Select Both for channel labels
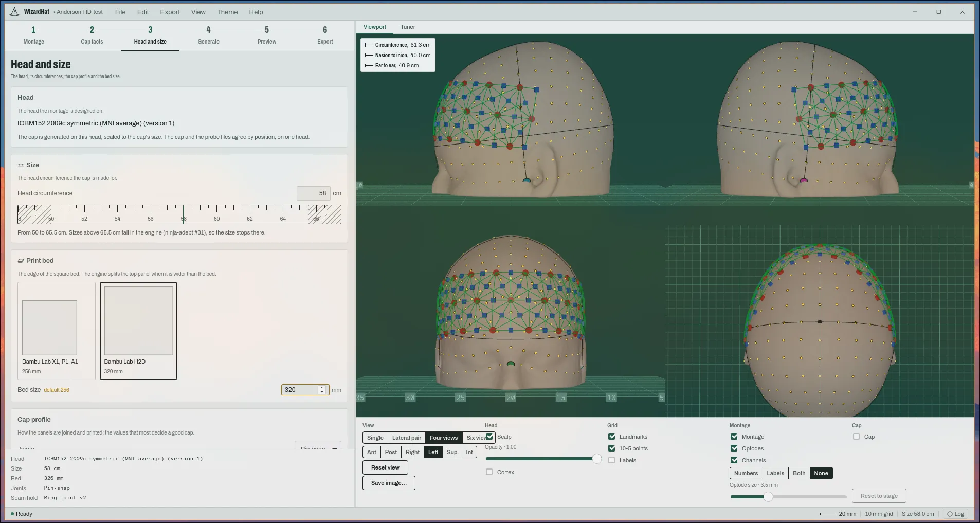This screenshot has width=980, height=523. [799, 473]
